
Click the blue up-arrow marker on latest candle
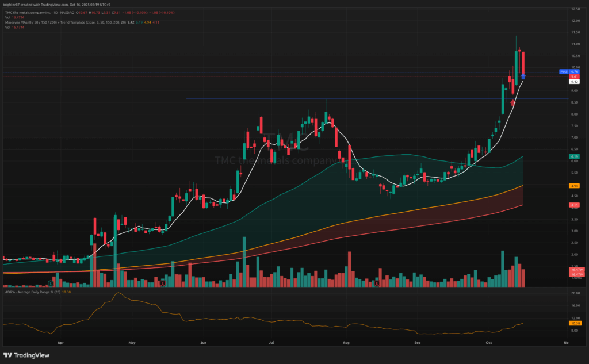(x=523, y=75)
